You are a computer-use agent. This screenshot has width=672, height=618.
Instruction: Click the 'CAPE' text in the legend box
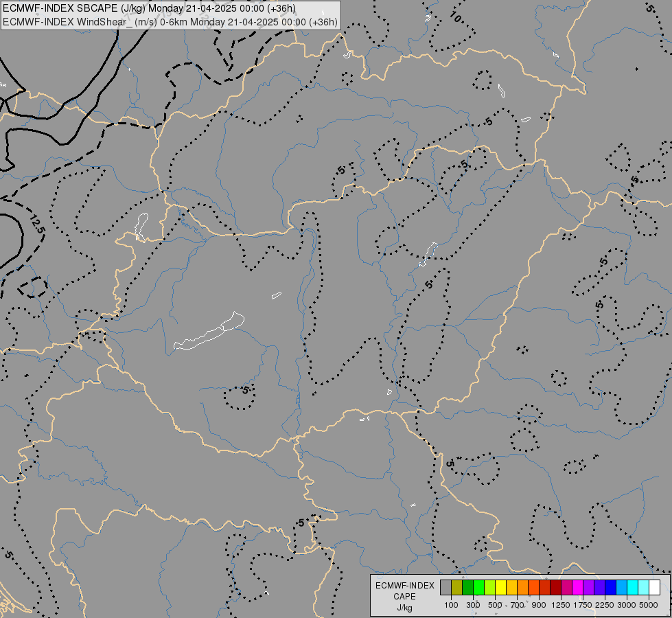[404, 597]
